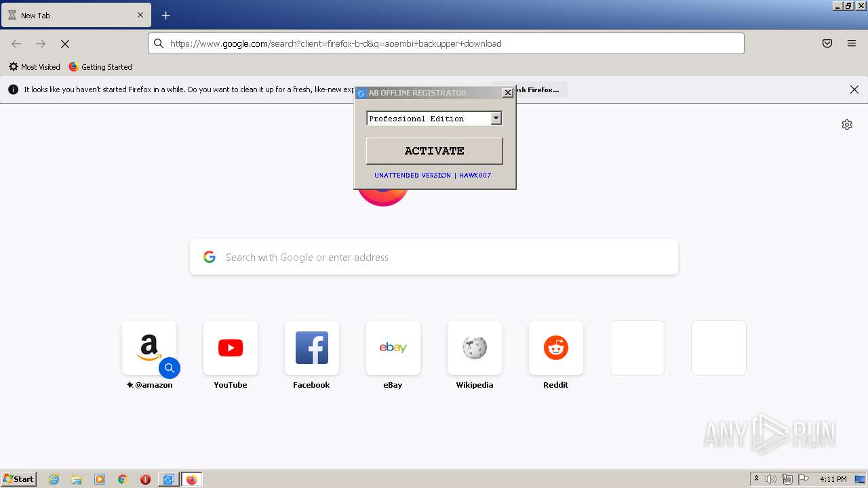The width and height of the screenshot is (868, 488).
Task: Open the Firefox hamburger menu
Action: pyautogui.click(x=852, y=43)
